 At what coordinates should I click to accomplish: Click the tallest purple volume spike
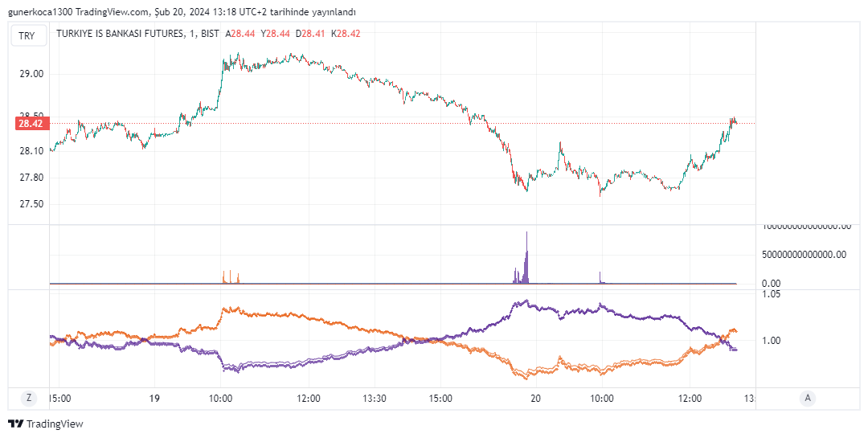tap(526, 257)
